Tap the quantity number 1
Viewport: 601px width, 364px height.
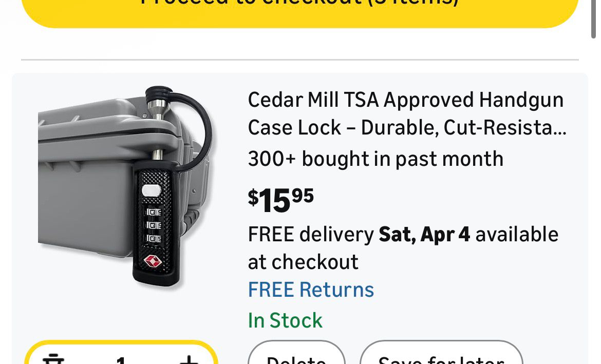click(121, 360)
